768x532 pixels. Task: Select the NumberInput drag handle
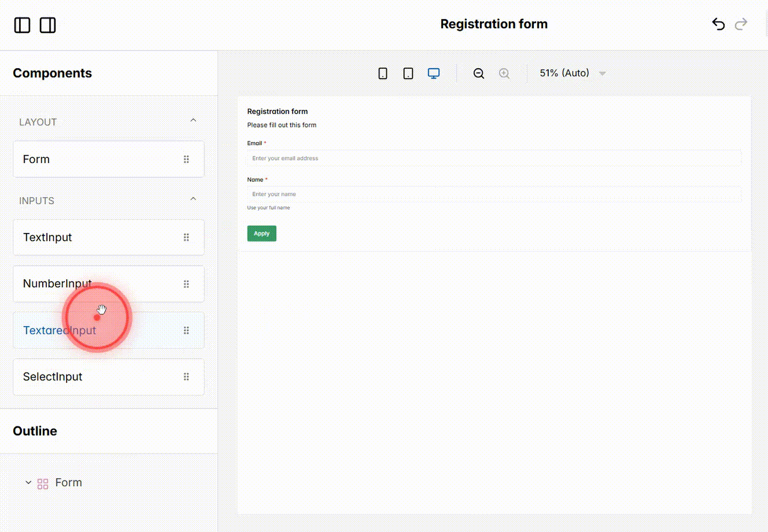(x=186, y=284)
